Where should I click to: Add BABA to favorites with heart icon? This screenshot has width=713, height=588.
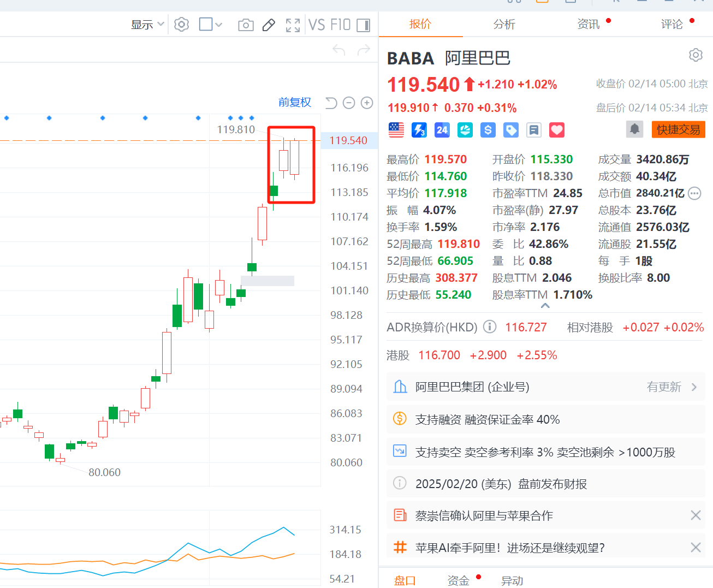coord(557,130)
